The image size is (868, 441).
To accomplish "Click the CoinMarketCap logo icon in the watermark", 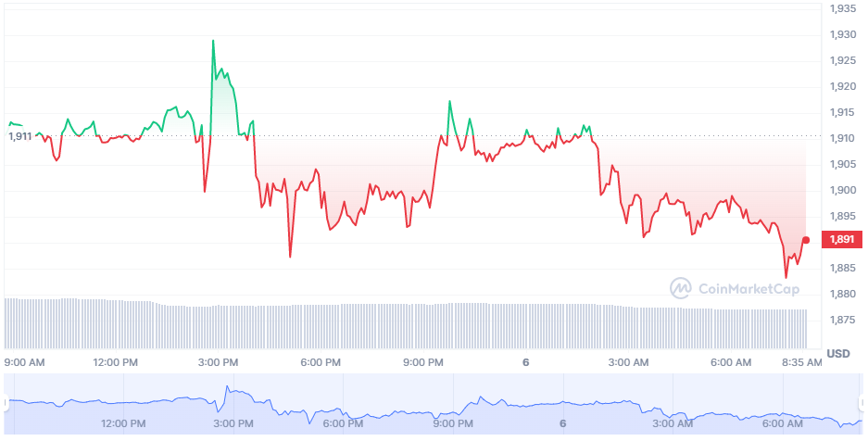I will point(681,288).
